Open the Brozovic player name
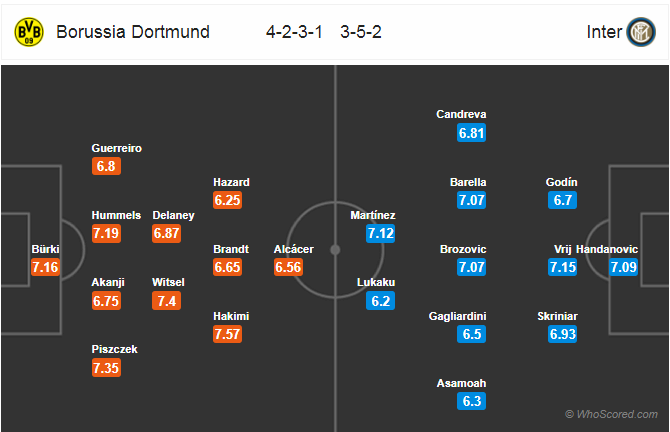This screenshot has width=670, height=432. 463,249
